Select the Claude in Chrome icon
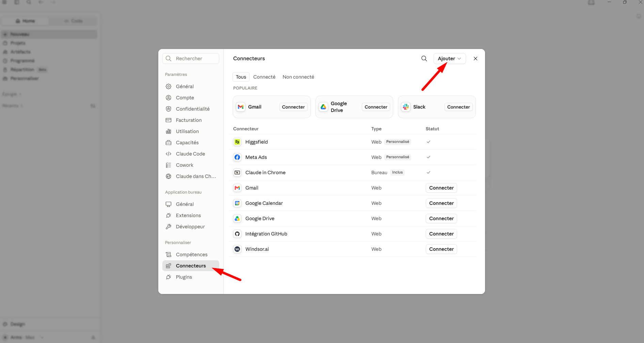 (x=237, y=173)
